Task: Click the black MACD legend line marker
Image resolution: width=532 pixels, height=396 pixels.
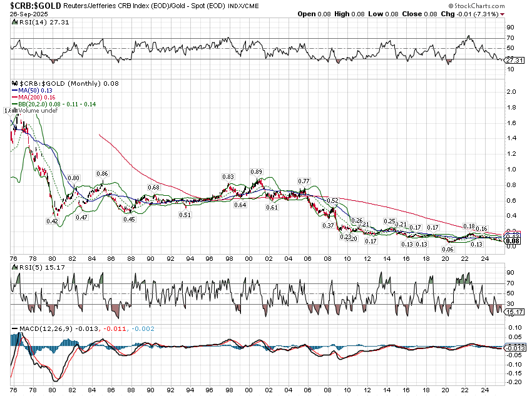Action: pos(14,328)
